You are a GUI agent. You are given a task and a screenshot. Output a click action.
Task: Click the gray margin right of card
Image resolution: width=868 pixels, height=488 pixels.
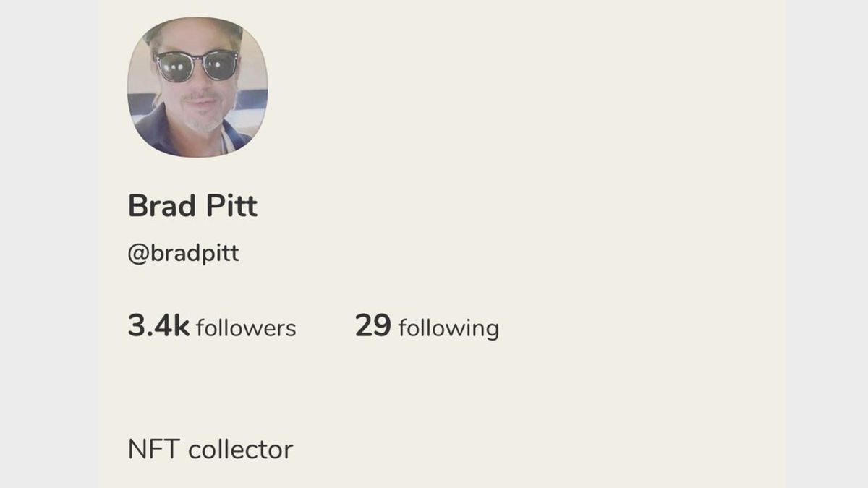point(826,244)
